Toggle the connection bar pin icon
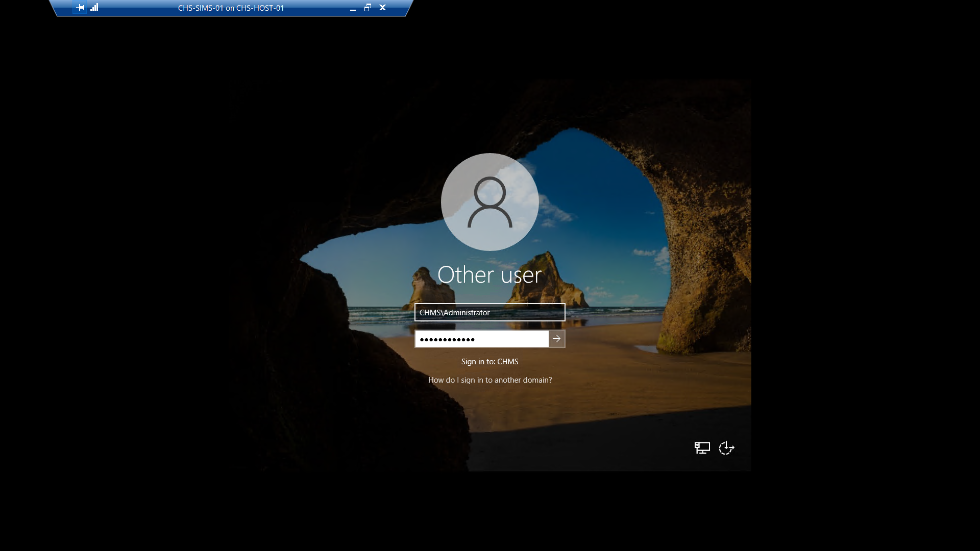Image resolution: width=980 pixels, height=551 pixels. [x=80, y=8]
